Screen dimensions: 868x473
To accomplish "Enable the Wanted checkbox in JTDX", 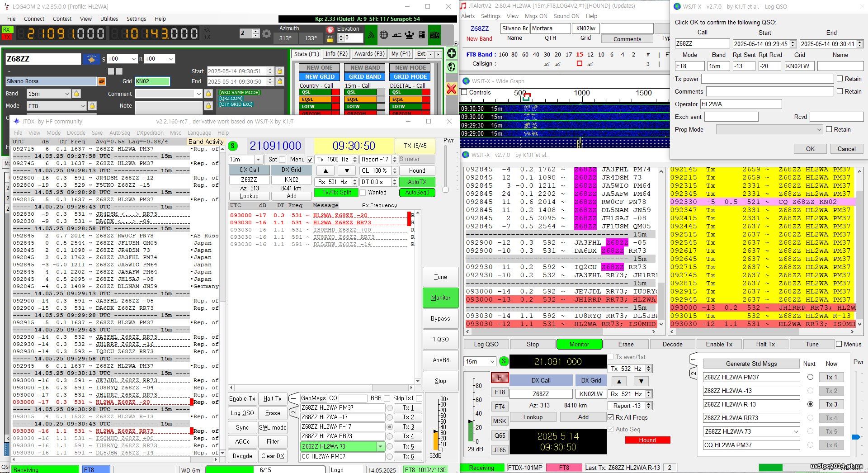I will click(363, 192).
